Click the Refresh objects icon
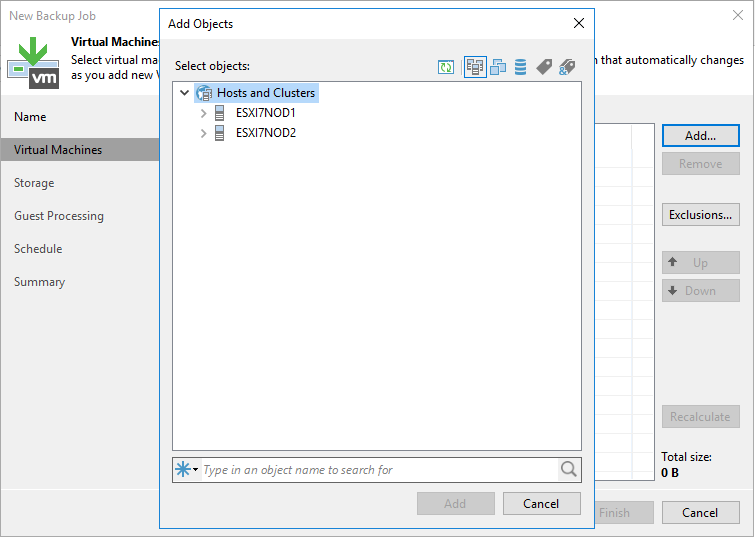 click(446, 67)
